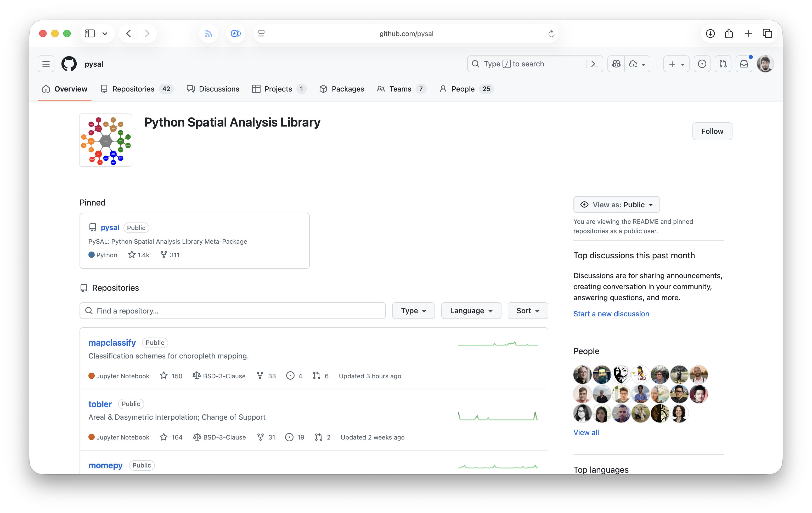The image size is (812, 513).
Task: Open Safari's share icon
Action: tap(729, 33)
